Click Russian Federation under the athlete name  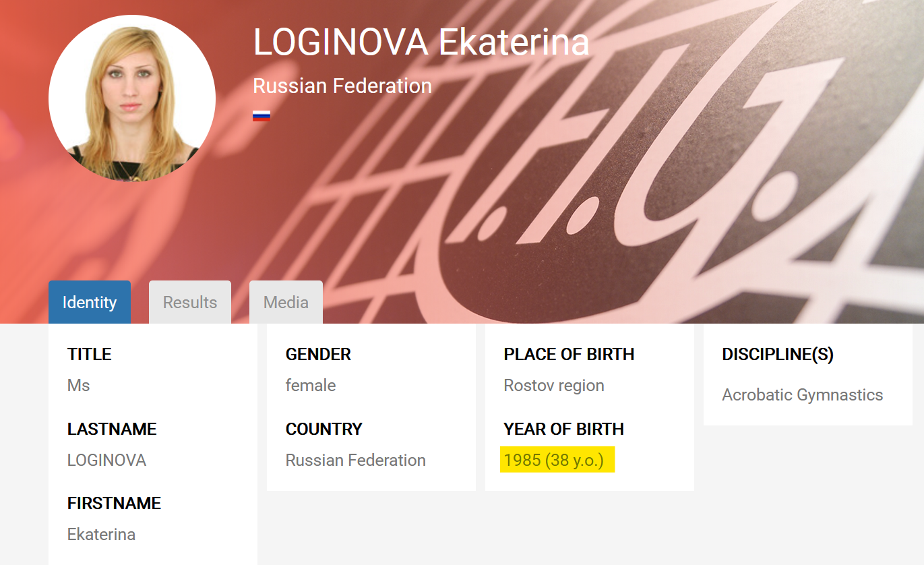(x=342, y=86)
